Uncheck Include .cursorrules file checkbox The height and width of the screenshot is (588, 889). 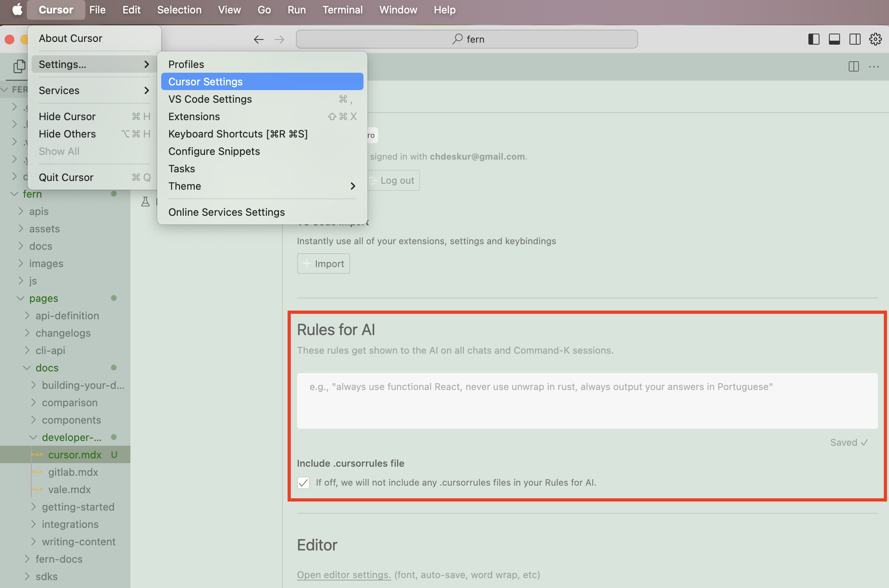[303, 482]
